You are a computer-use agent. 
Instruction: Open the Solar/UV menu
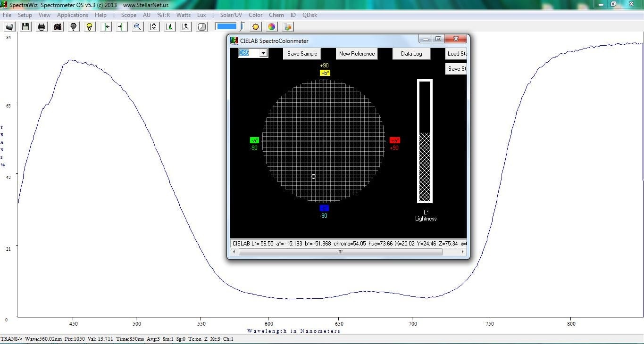pos(231,15)
